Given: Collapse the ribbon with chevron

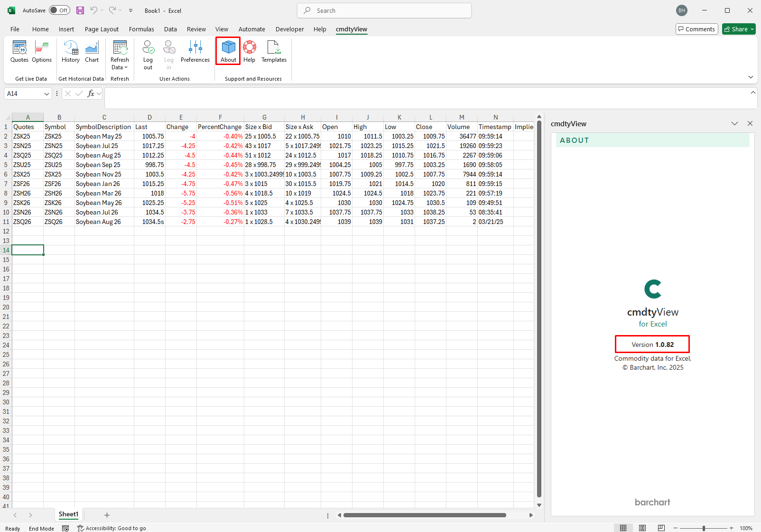Looking at the screenshot, I should click(x=751, y=77).
